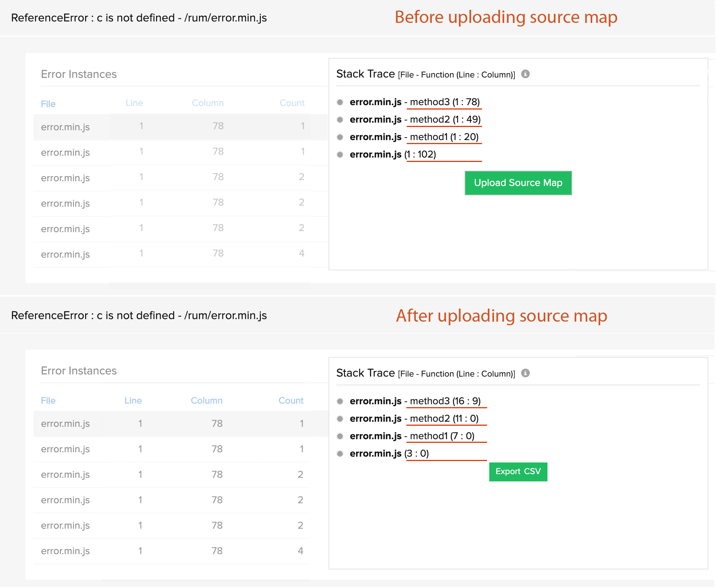This screenshot has width=717, height=588.
Task: Sort by Count header in bottom table
Action: click(x=291, y=401)
